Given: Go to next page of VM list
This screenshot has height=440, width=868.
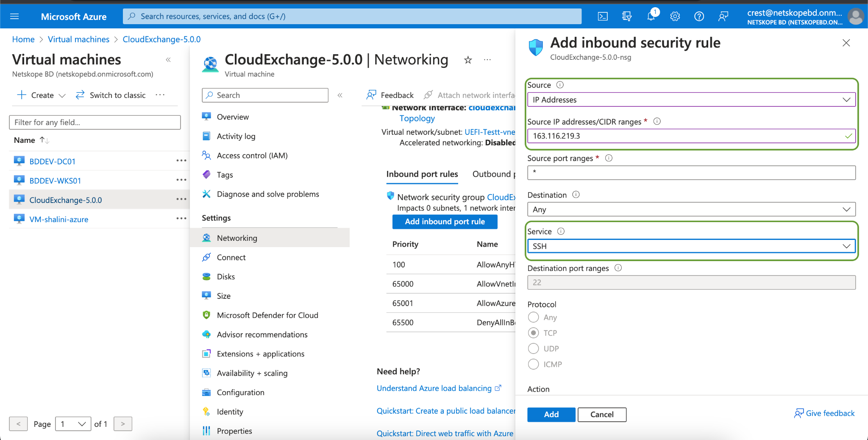Looking at the screenshot, I should click(123, 424).
